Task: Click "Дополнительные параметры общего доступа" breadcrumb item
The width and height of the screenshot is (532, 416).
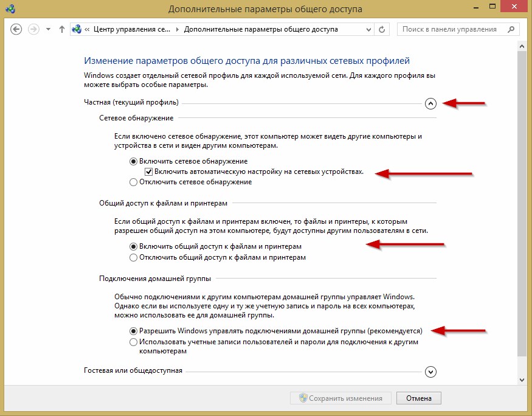Action: click(261, 29)
